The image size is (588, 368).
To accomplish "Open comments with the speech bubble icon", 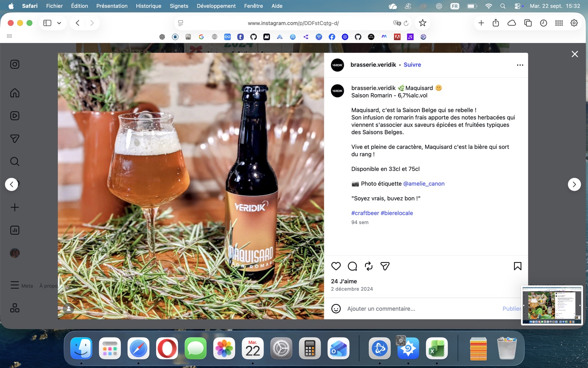I will (352, 266).
